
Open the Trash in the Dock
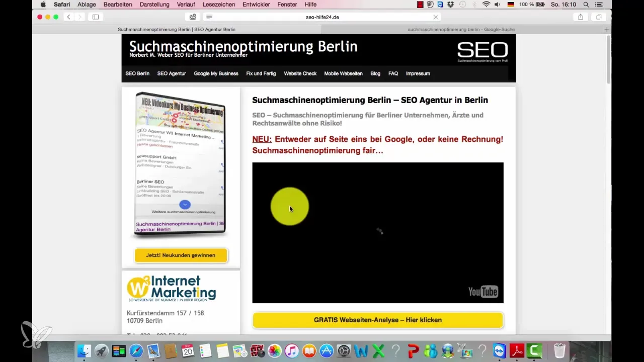point(559,350)
